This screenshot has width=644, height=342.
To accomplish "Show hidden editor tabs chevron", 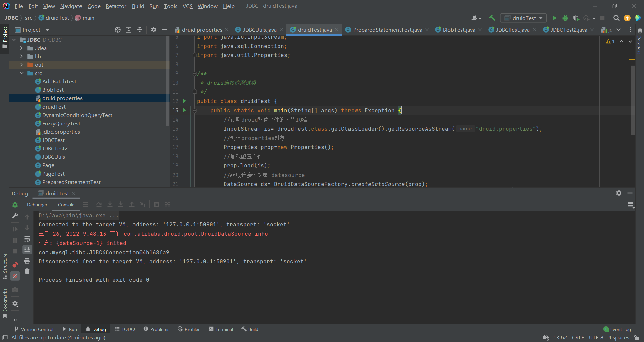I will [619, 30].
